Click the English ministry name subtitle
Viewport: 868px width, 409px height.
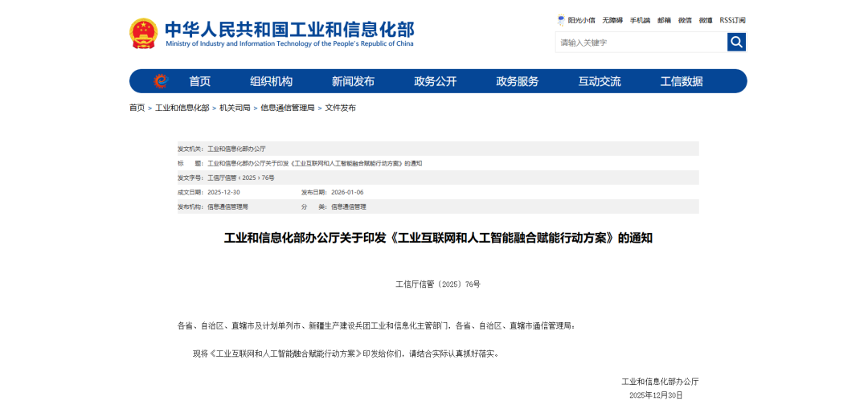point(289,43)
